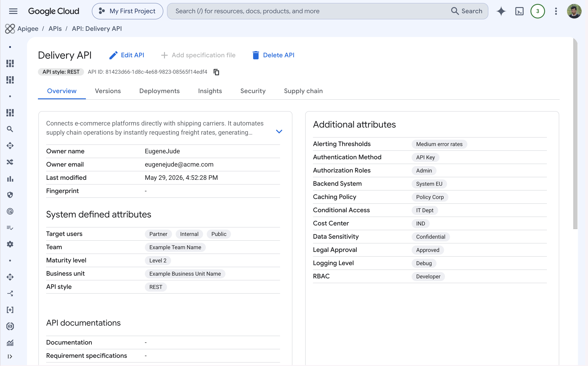Navigate to APIs in the breadcrumb
This screenshot has height=366, width=588.
pos(55,29)
